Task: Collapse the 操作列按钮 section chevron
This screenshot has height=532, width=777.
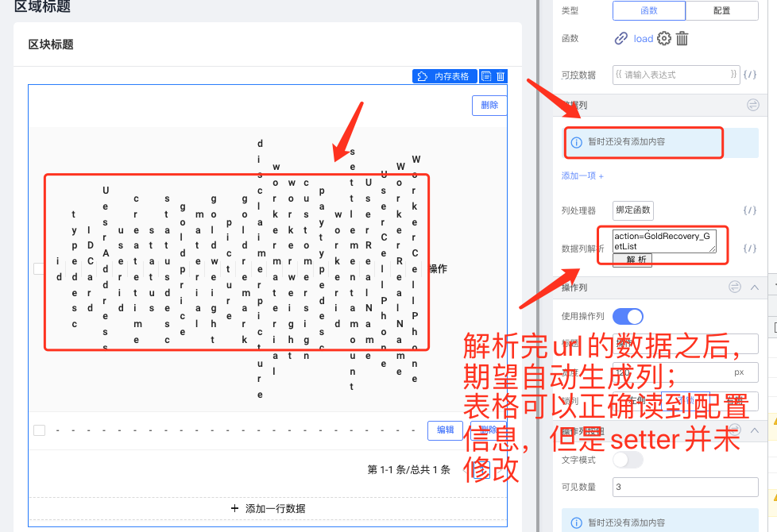Action: (755, 430)
